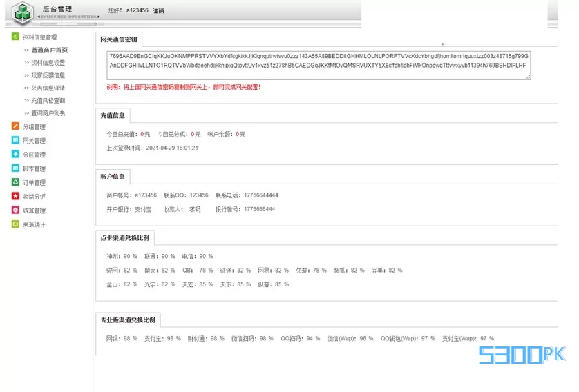Select the 网关通信密钥 tab

tap(119, 39)
